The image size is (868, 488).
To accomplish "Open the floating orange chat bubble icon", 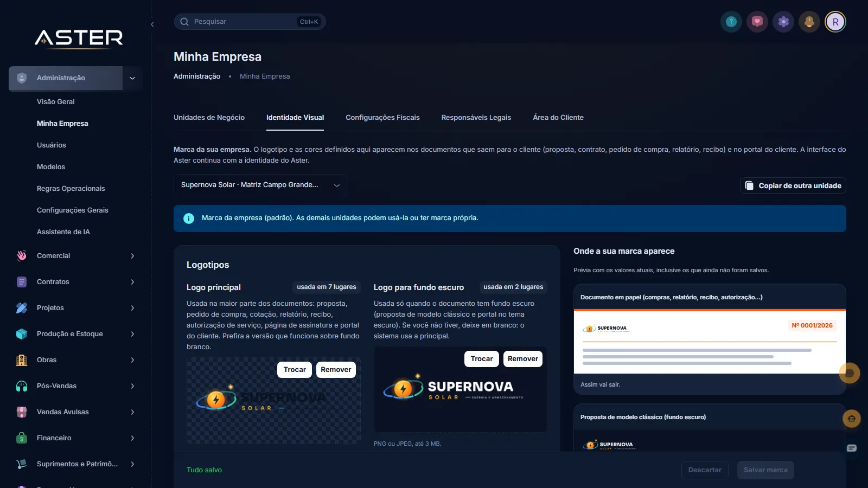I will (x=850, y=373).
